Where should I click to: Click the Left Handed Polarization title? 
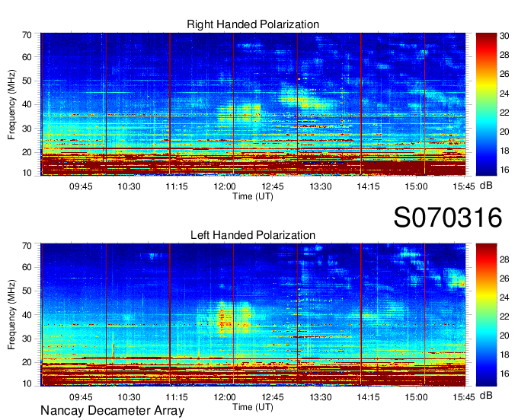pos(253,235)
